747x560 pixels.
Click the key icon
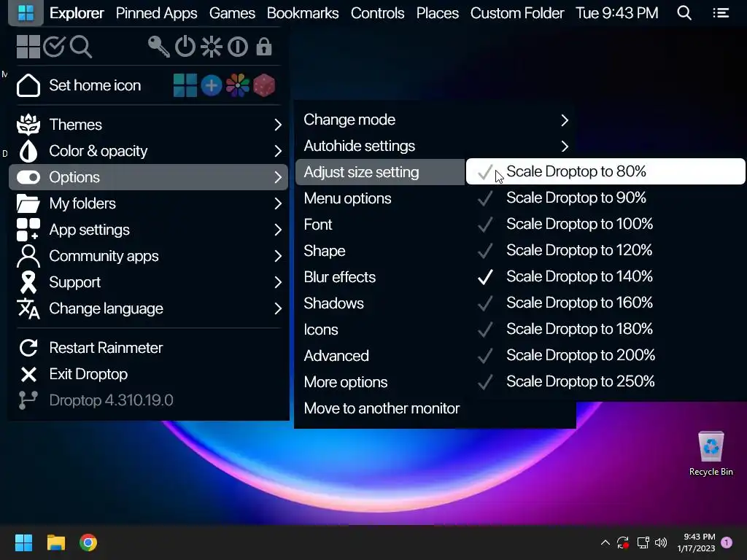point(158,47)
